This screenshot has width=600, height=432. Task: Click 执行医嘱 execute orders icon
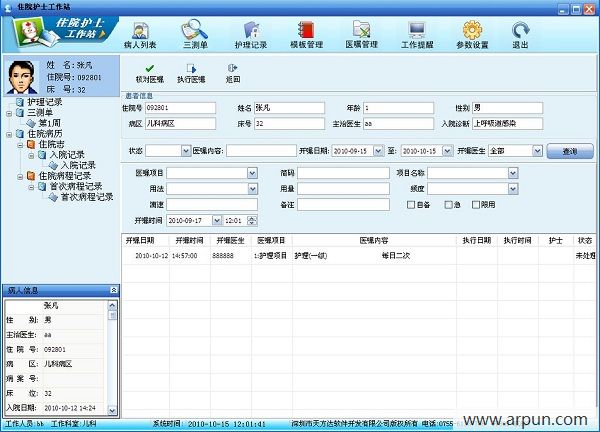coord(191,74)
